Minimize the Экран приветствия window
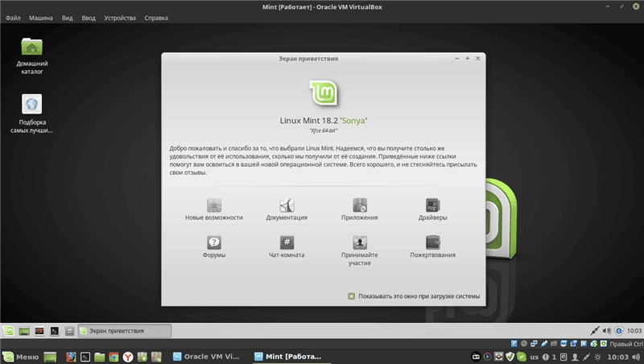 (x=456, y=58)
